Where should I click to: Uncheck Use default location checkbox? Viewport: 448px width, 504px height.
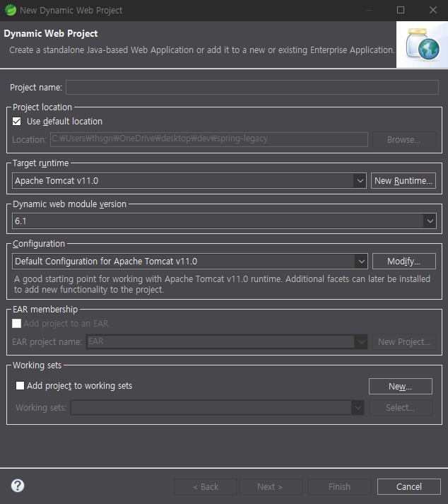click(x=17, y=122)
